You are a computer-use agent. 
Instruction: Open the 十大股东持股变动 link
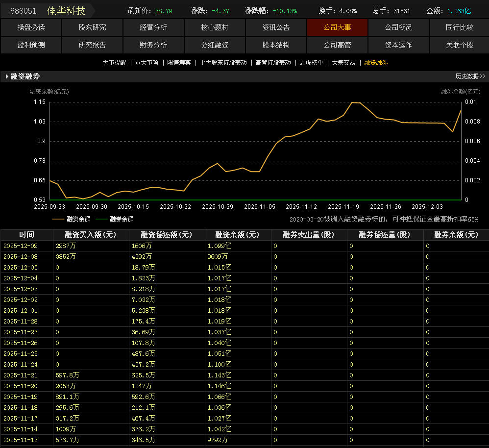[x=223, y=63]
